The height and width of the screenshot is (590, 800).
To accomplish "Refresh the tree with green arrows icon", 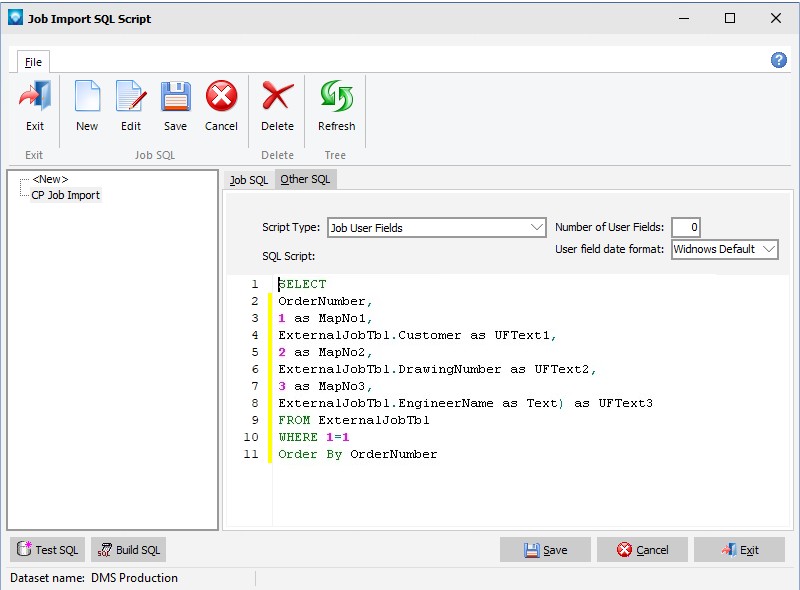I will (x=337, y=96).
